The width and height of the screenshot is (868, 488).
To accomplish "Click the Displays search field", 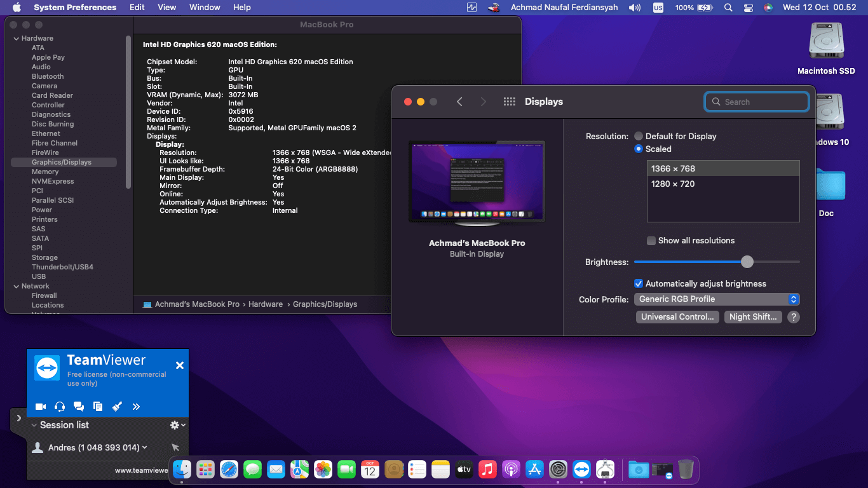I will tap(757, 102).
